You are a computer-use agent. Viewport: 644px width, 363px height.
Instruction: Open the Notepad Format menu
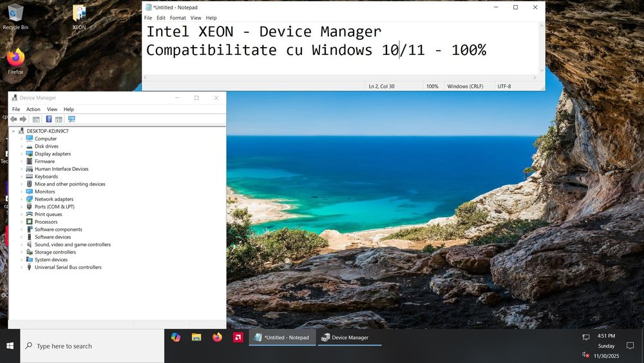(178, 18)
